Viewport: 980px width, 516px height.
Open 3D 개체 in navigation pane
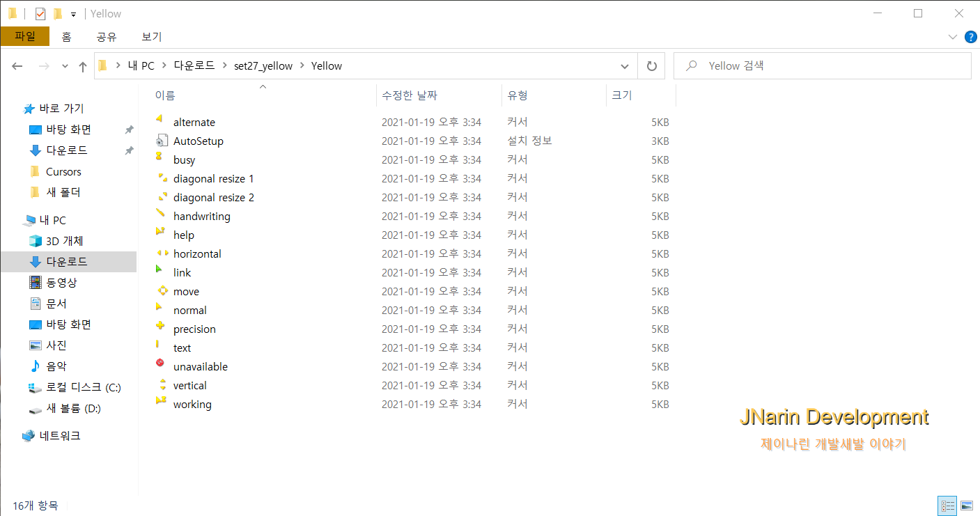(x=64, y=241)
